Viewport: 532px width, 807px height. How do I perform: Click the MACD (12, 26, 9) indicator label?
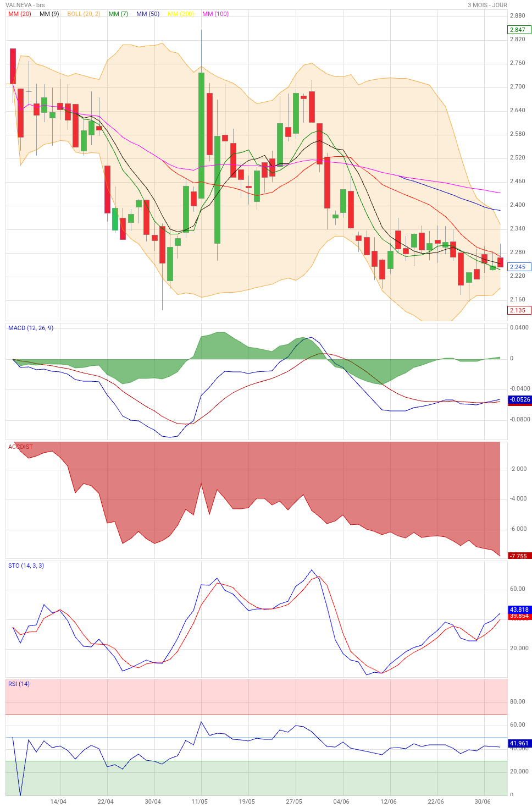click(31, 328)
